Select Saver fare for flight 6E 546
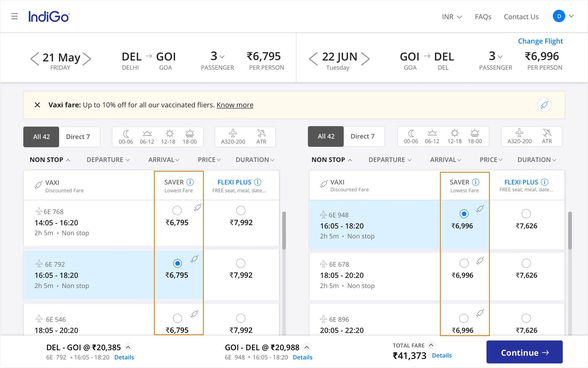588x368 pixels. point(178,318)
